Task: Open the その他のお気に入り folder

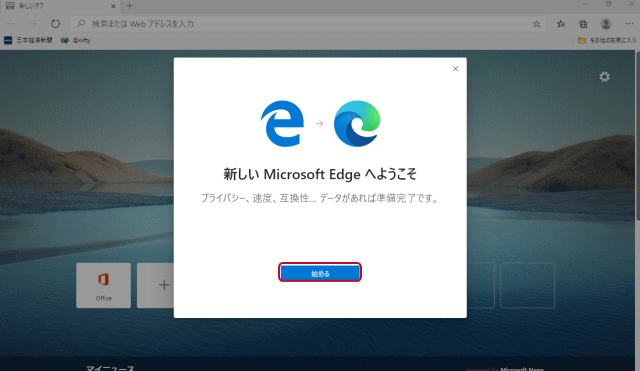Action: coord(607,40)
